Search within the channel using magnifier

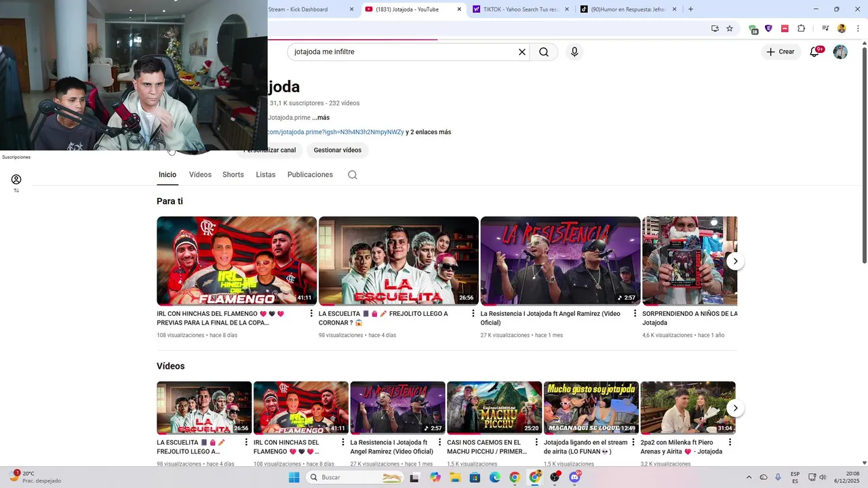(x=353, y=175)
